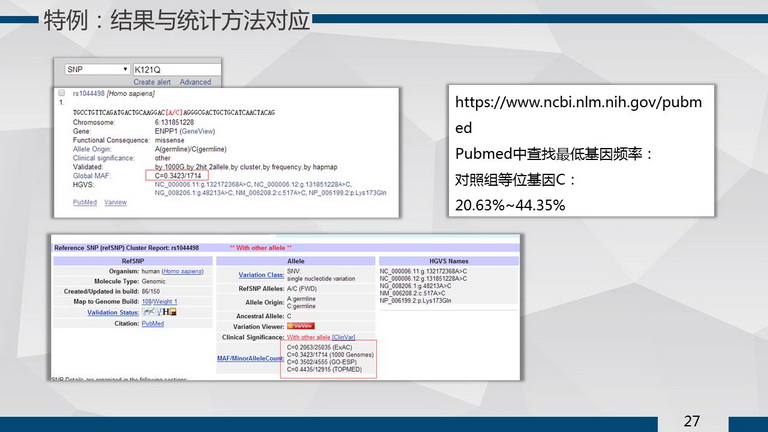
Task: Open the MAF/MinorAlleleCount link
Action: pyautogui.click(x=250, y=358)
